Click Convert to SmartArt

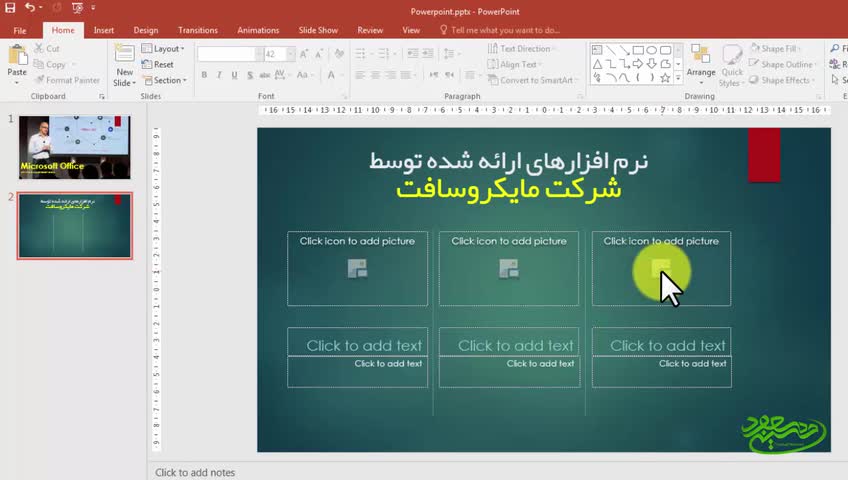(x=532, y=80)
